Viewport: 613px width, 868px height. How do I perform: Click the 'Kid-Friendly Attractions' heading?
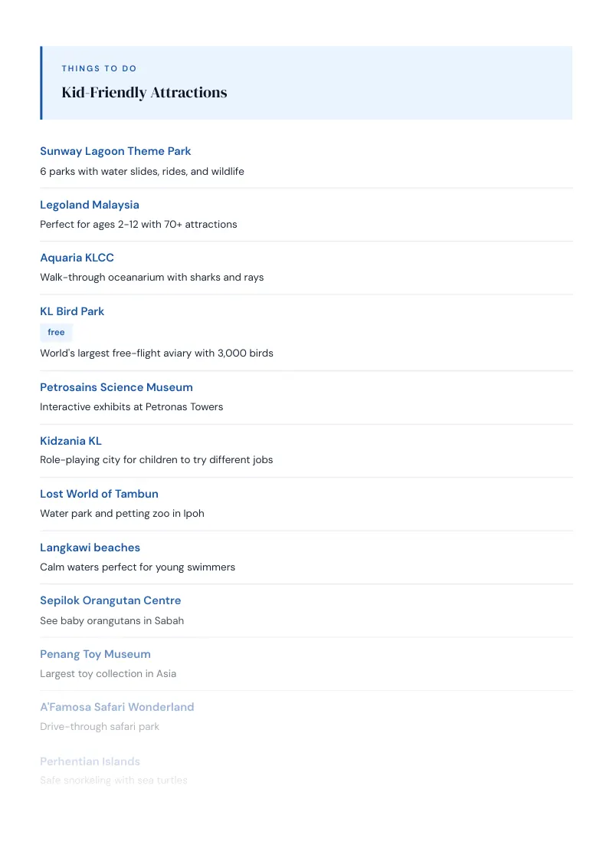pos(144,93)
